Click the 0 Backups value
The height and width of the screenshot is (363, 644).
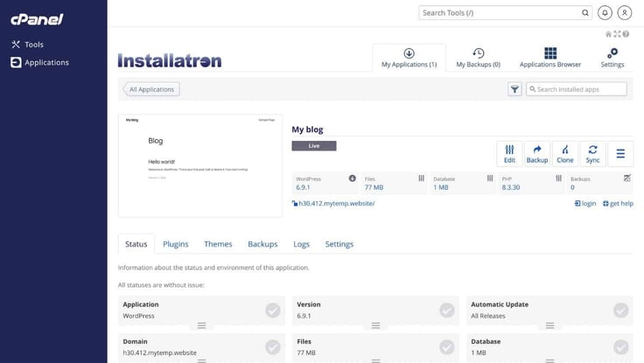(572, 187)
